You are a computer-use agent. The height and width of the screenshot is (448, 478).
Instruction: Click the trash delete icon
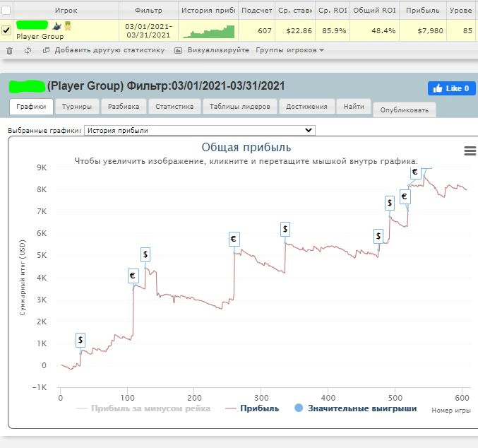coord(9,50)
